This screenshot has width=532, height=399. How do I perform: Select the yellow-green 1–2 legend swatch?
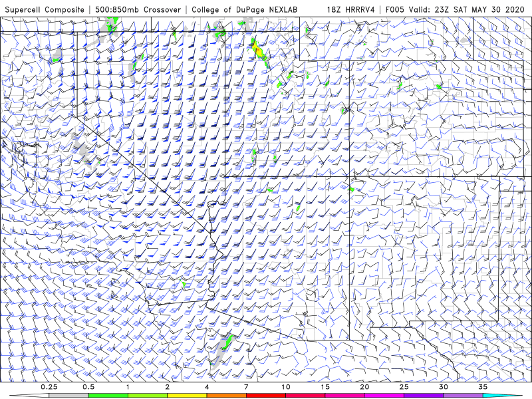147,396
